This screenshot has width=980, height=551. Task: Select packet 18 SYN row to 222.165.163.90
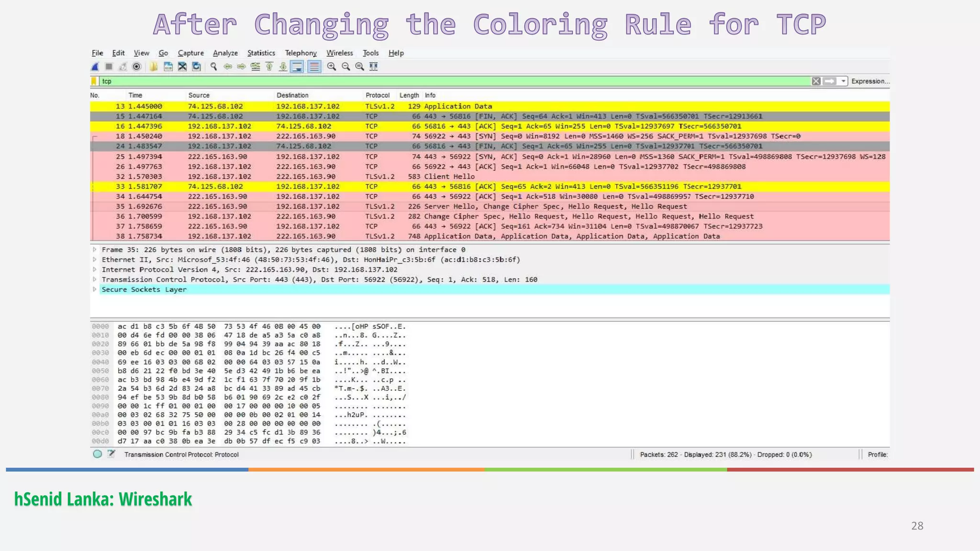click(x=490, y=136)
